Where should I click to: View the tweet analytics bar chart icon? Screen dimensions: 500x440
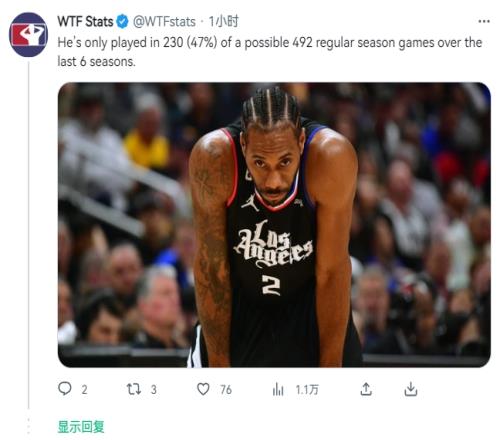[278, 389]
